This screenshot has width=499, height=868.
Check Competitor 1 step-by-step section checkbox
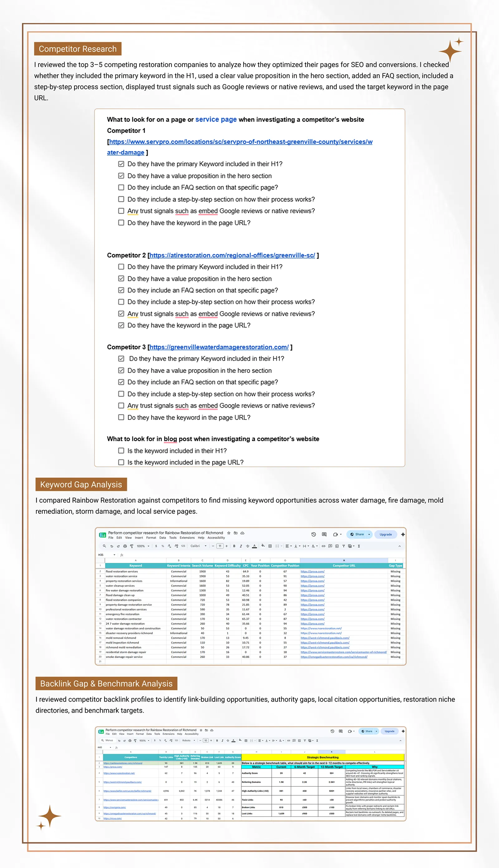(121, 199)
